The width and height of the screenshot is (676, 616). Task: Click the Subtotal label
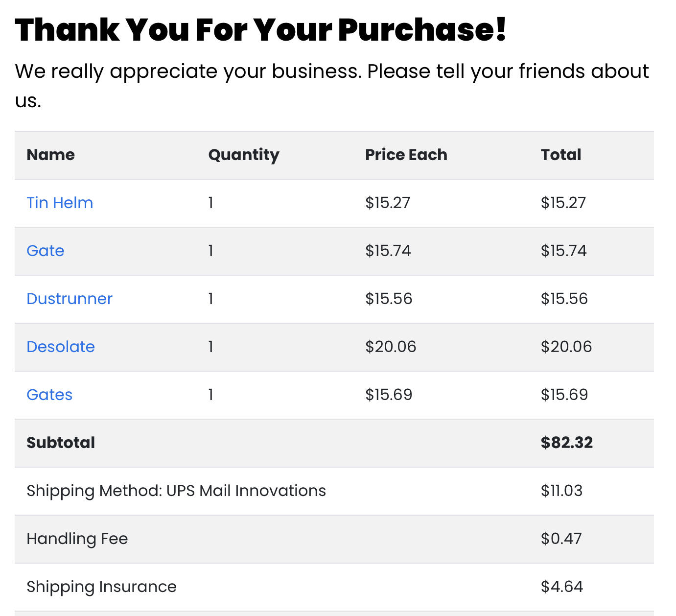61,443
